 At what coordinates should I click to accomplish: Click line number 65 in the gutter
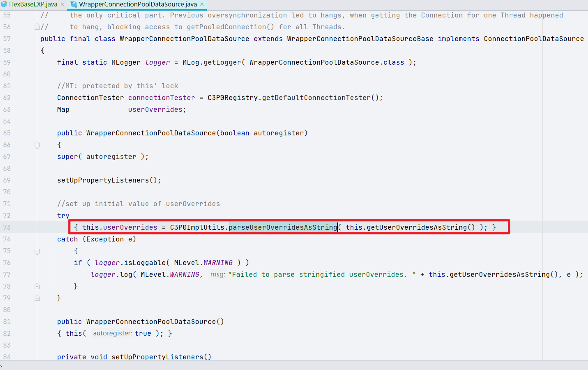(x=7, y=133)
